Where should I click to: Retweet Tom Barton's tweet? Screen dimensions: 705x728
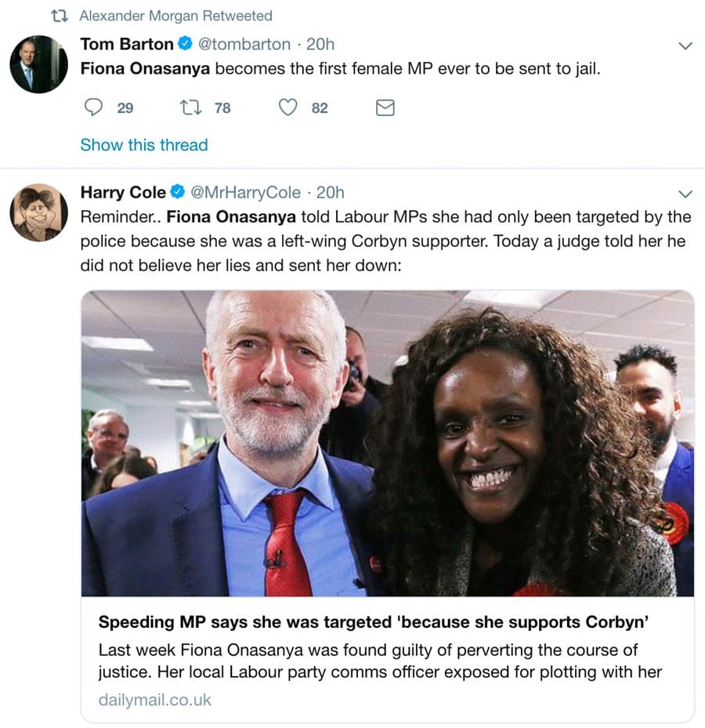tap(191, 107)
